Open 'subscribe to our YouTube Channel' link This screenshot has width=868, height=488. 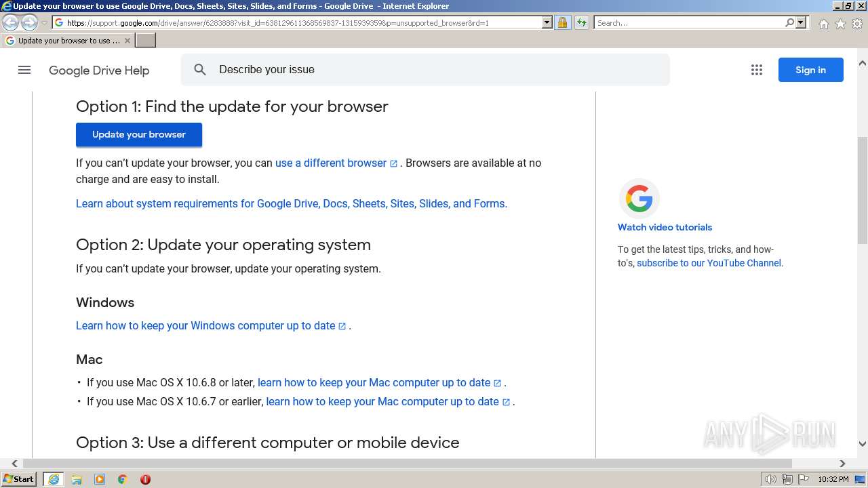point(709,263)
